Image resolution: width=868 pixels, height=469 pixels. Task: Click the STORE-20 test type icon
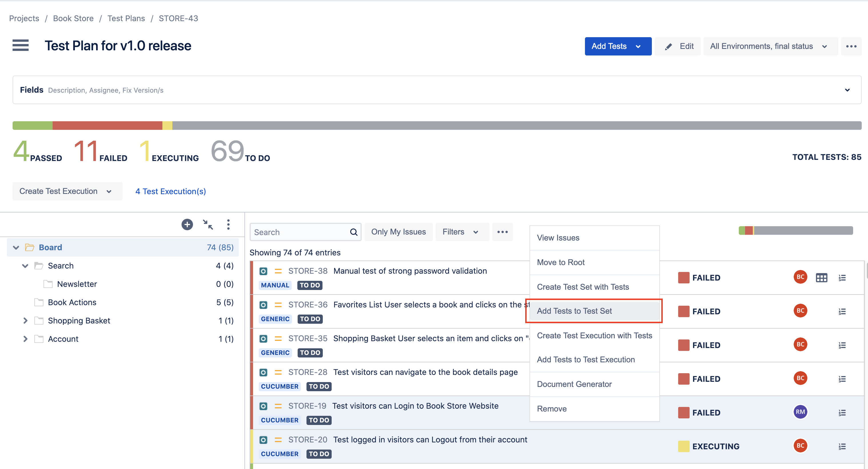pos(264,440)
